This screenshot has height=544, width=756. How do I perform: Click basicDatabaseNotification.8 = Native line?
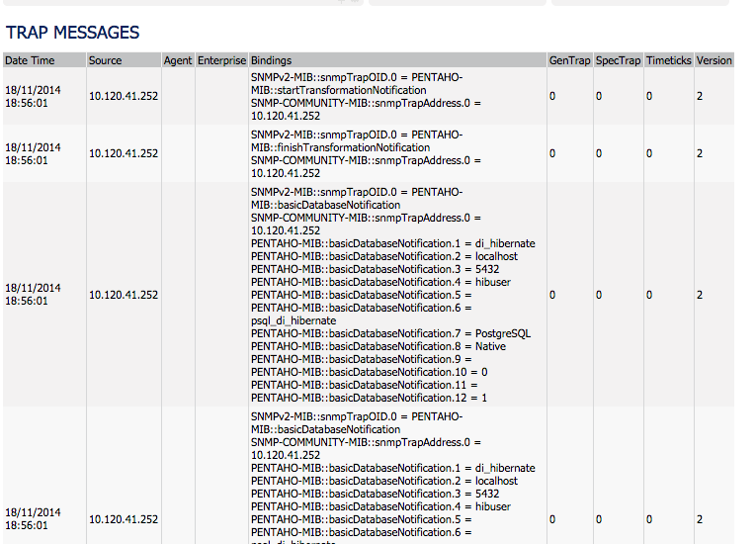pyautogui.click(x=378, y=346)
